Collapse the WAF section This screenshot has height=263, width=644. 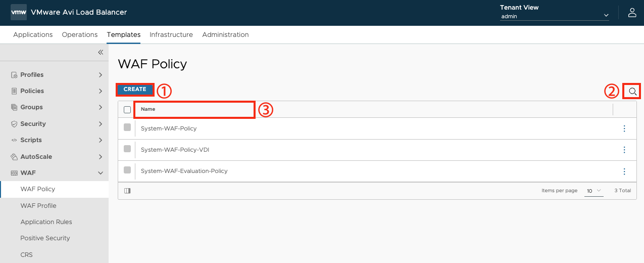tap(101, 173)
